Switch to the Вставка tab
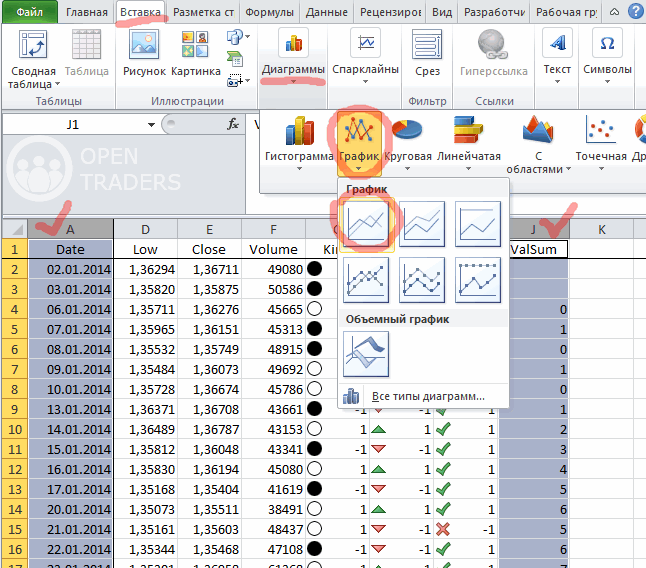 pos(140,12)
